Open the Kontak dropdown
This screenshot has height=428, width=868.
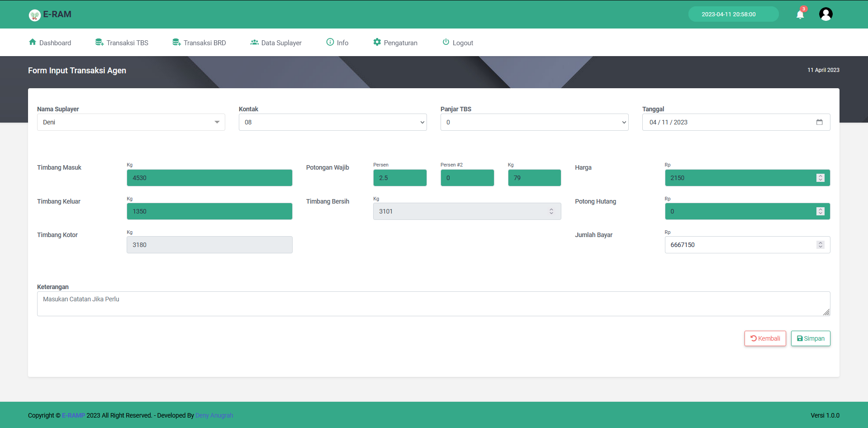click(421, 122)
